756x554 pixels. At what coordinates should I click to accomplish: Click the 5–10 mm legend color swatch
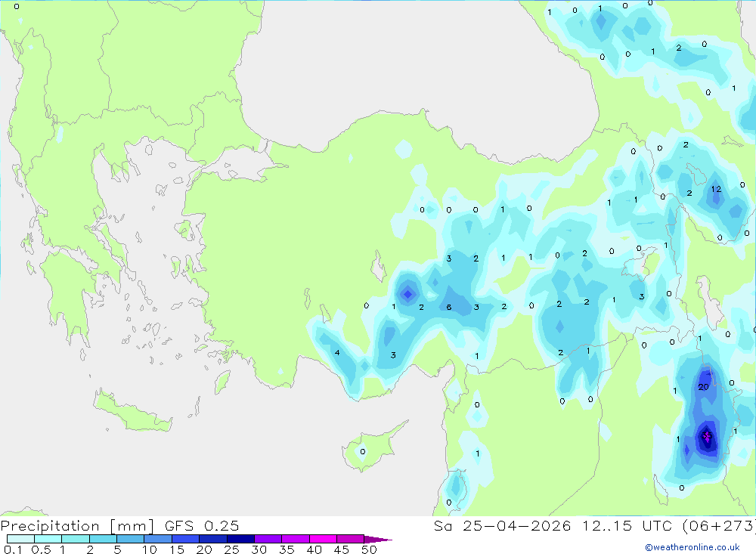pyautogui.click(x=131, y=539)
